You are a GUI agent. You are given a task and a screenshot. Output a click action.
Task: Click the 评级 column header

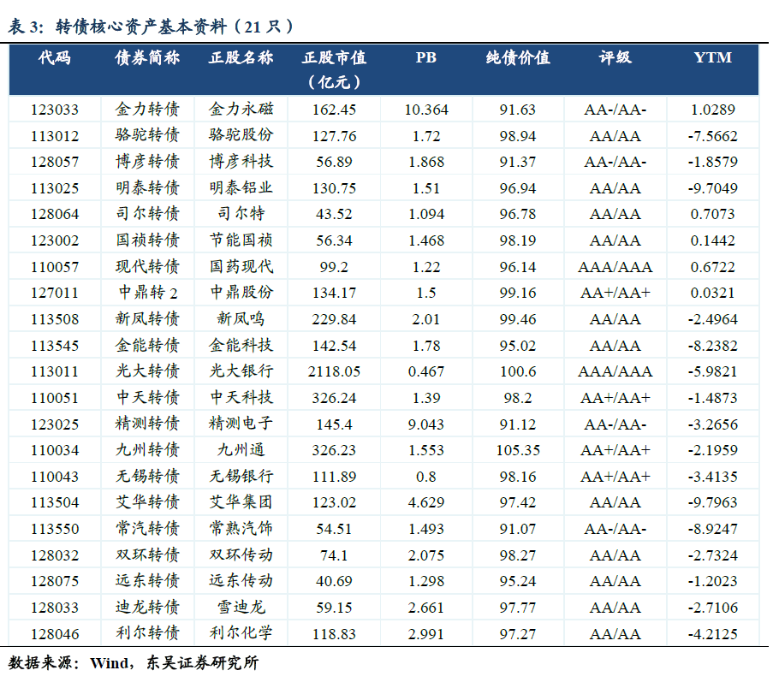[615, 57]
